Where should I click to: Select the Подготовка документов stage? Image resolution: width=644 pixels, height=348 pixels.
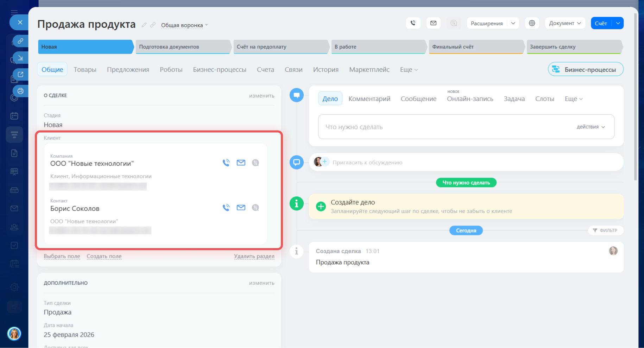(x=183, y=47)
